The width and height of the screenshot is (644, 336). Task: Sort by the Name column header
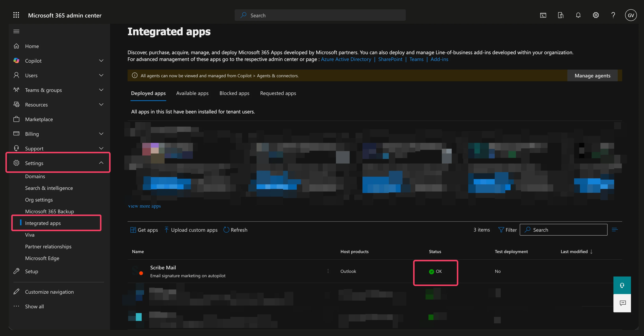[138, 252]
